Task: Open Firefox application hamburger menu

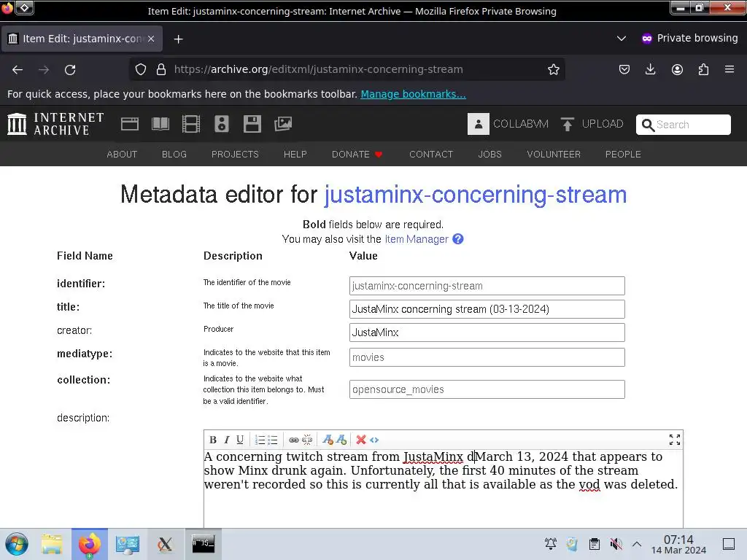Action: (729, 69)
